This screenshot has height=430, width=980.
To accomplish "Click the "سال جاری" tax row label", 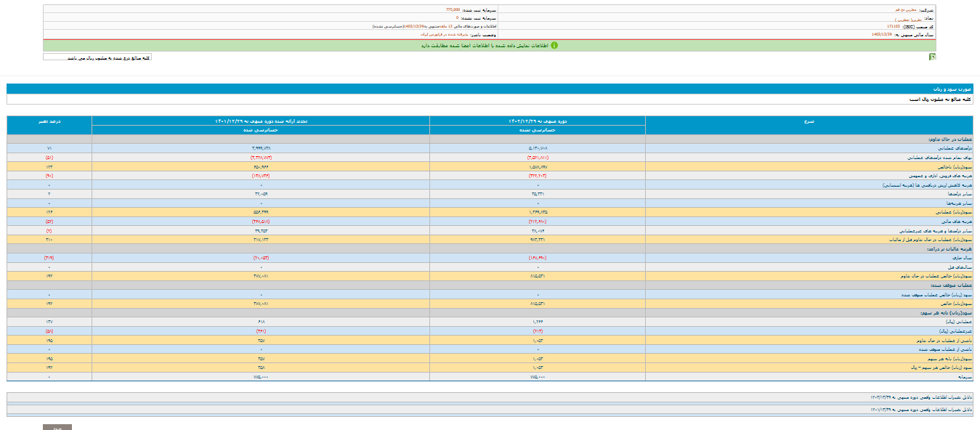I will click(x=963, y=258).
